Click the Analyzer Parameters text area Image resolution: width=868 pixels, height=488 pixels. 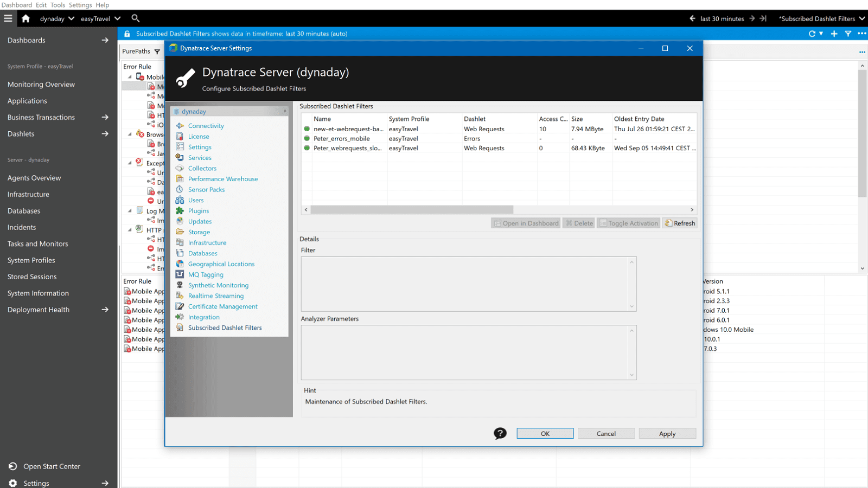pos(469,352)
